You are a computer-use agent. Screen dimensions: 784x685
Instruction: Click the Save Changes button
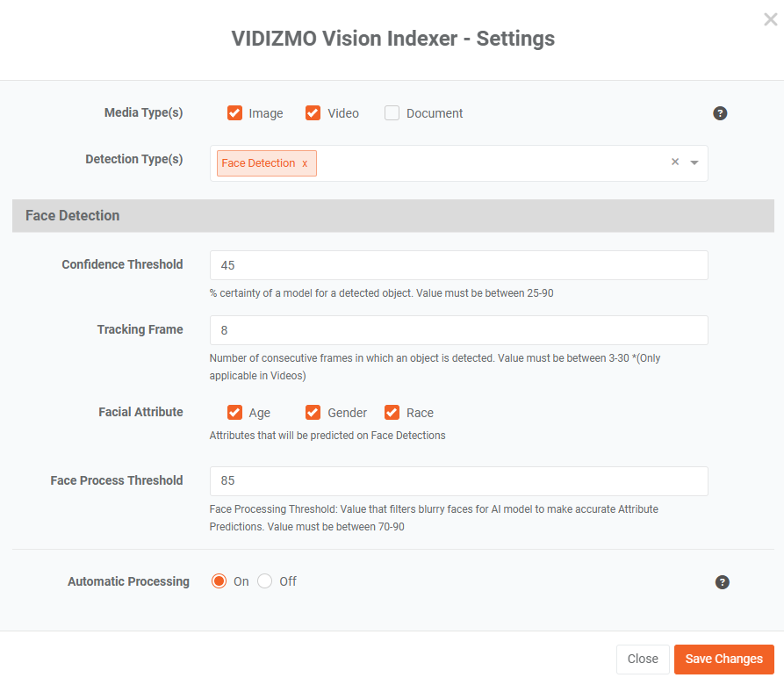tap(724, 659)
